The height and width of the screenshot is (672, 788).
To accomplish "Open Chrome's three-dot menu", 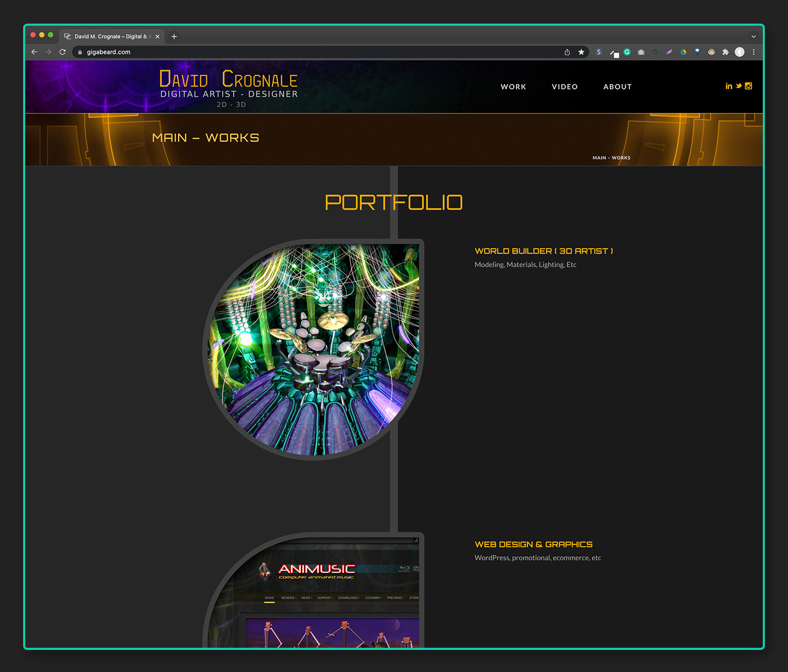I will [753, 52].
